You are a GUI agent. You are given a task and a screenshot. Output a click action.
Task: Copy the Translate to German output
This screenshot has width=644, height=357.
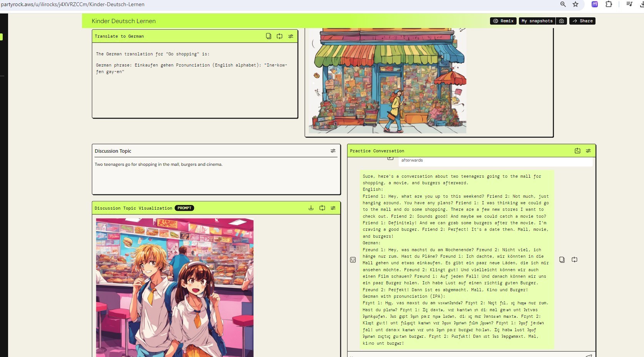(268, 36)
